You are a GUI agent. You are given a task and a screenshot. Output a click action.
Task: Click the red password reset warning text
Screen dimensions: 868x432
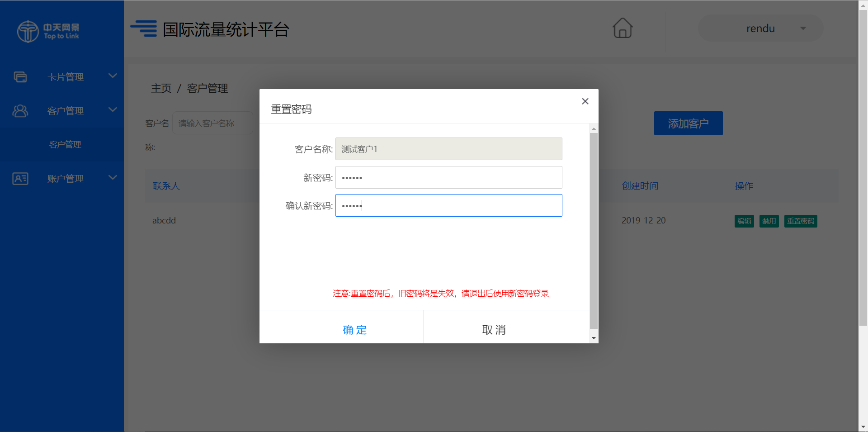coord(441,294)
